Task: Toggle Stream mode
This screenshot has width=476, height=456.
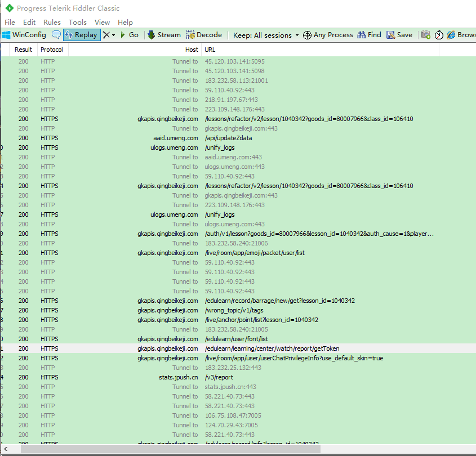Action: (x=164, y=35)
